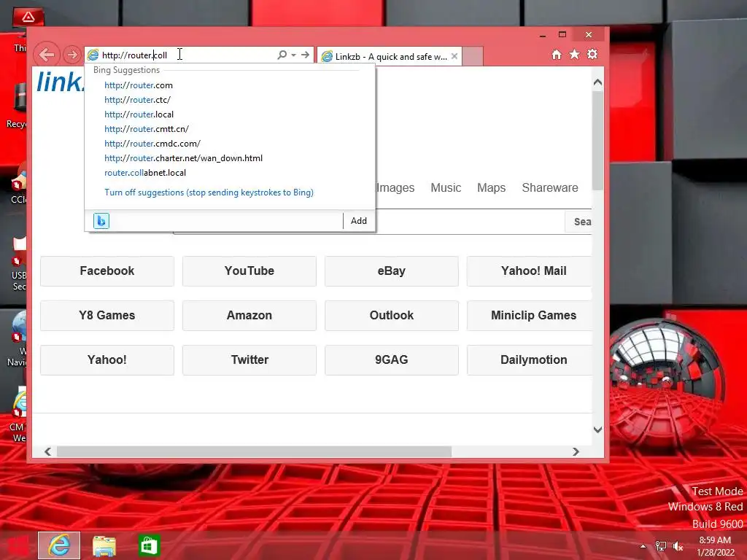This screenshot has height=560, width=747.
Task: Click the red warning desktop icon
Action: (28, 17)
